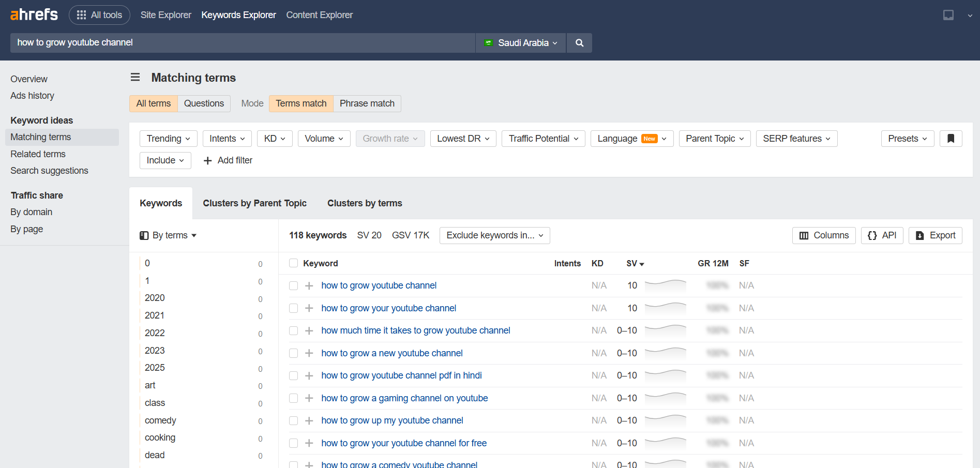This screenshot has width=980, height=468.
Task: Add 'youtube channel for free' keyword to list
Action: click(309, 443)
